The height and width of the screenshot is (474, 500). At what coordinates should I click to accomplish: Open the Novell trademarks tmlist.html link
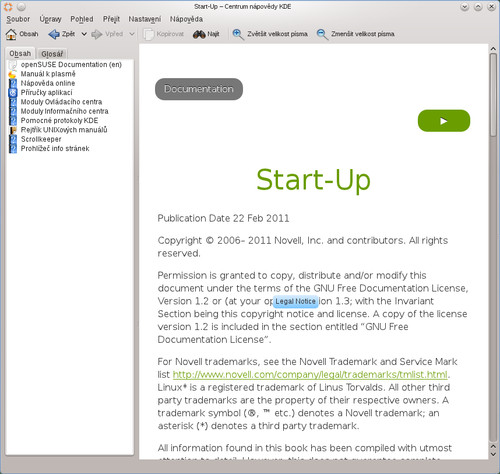[310, 375]
